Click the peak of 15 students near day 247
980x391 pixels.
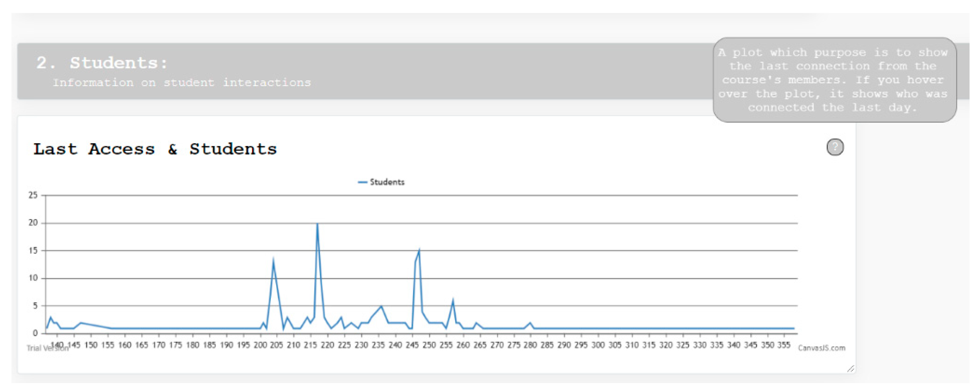(x=419, y=250)
